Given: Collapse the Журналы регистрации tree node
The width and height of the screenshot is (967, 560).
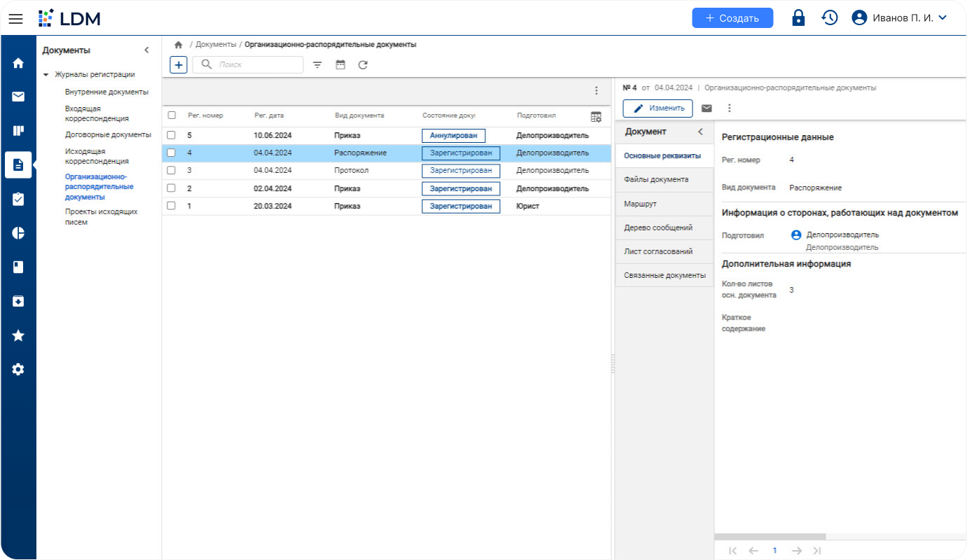Looking at the screenshot, I should (x=46, y=75).
